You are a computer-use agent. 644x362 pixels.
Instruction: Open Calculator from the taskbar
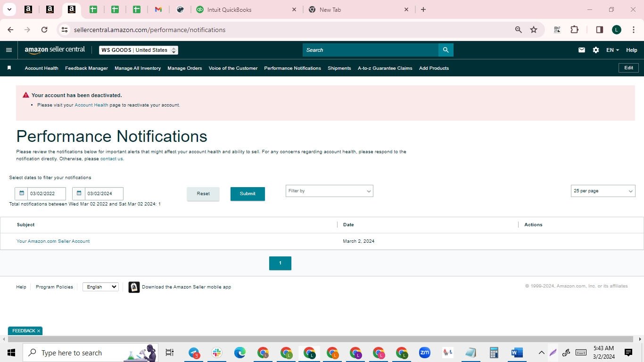[x=494, y=353]
